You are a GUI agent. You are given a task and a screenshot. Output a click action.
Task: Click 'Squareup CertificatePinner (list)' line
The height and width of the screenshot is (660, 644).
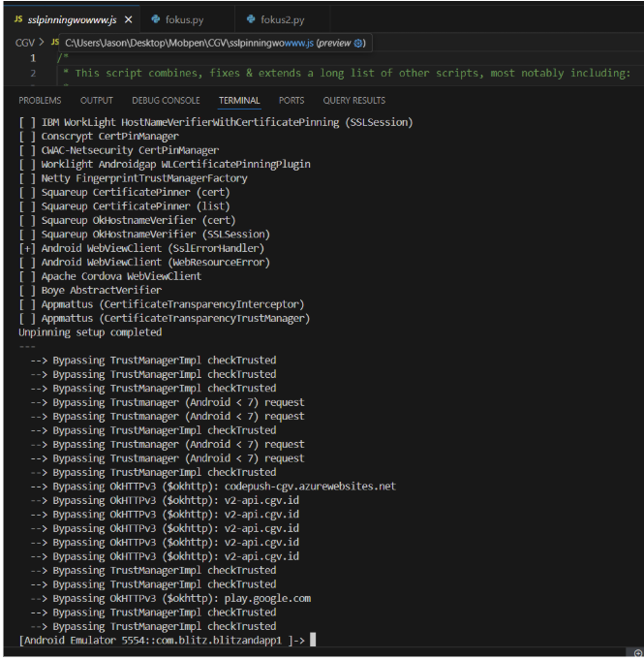pyautogui.click(x=125, y=206)
